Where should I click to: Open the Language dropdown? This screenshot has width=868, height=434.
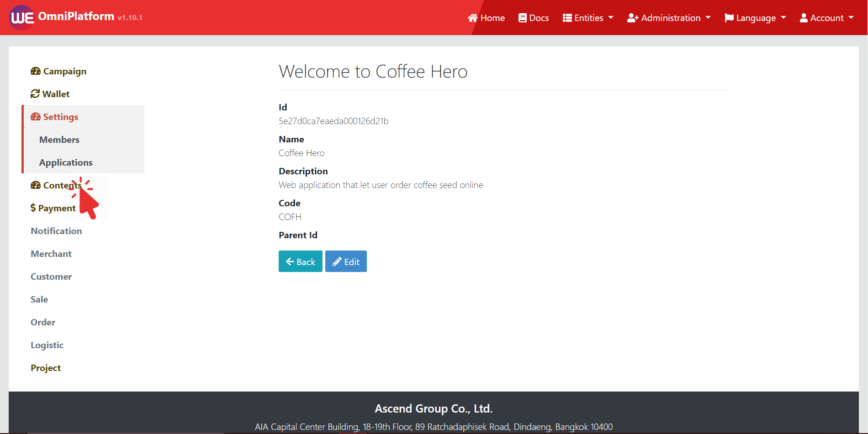[755, 18]
